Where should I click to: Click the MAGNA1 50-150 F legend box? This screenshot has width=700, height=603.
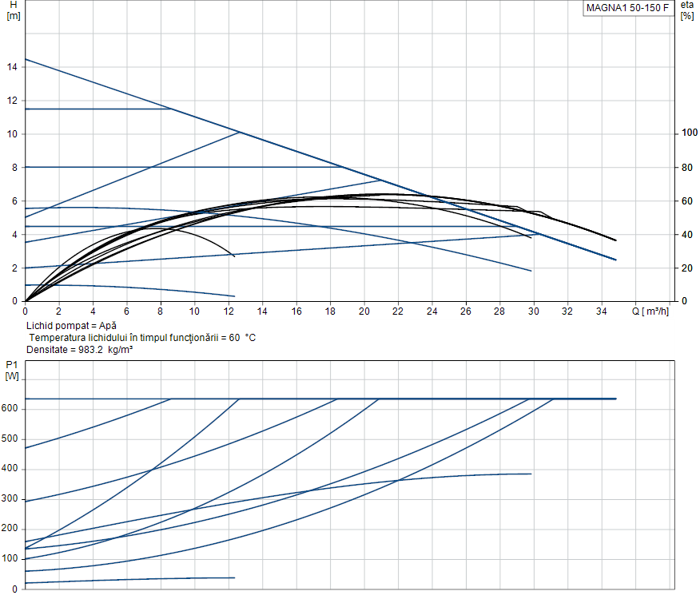pos(627,9)
